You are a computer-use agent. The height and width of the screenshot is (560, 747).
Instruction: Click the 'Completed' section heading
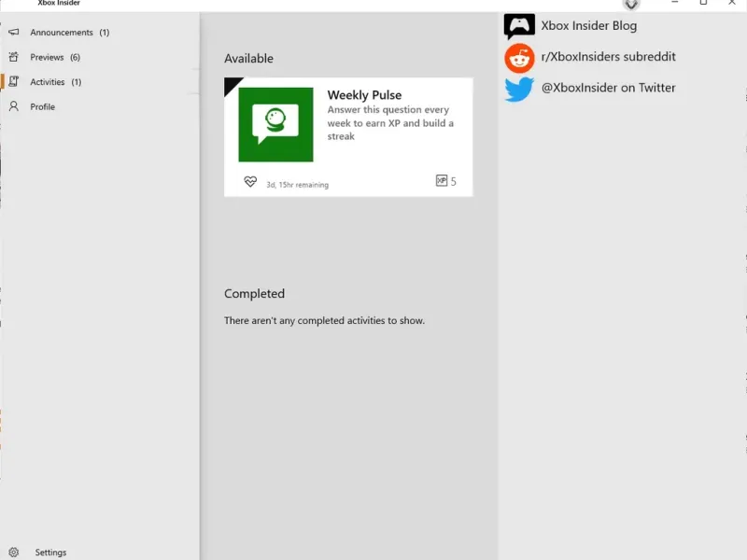254,293
